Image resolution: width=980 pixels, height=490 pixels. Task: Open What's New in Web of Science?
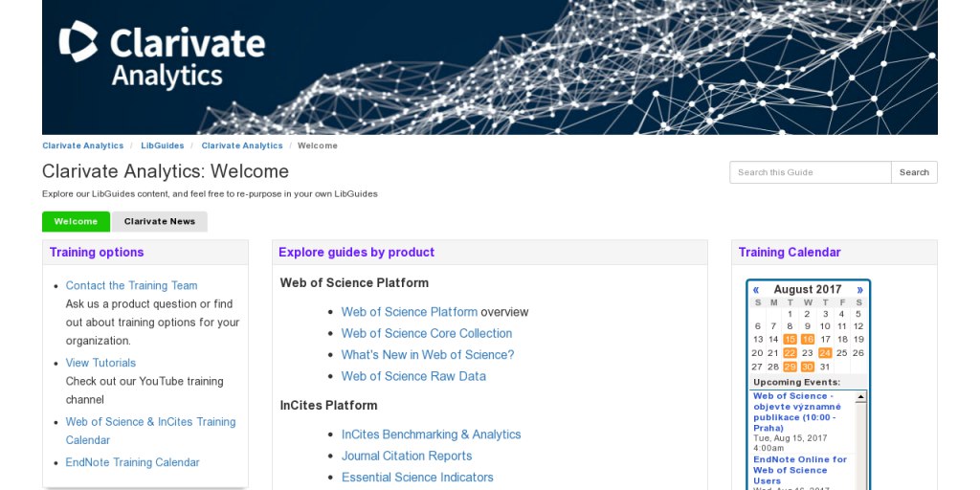coord(428,354)
